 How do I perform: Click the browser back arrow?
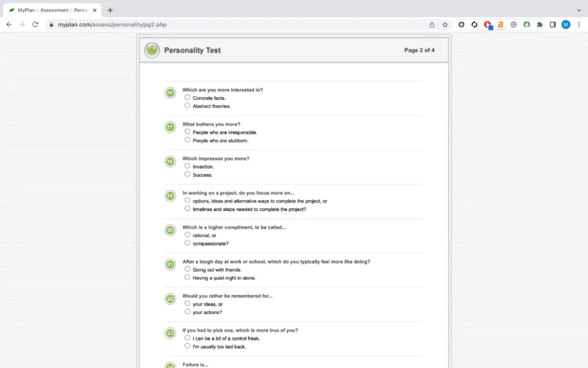click(9, 24)
